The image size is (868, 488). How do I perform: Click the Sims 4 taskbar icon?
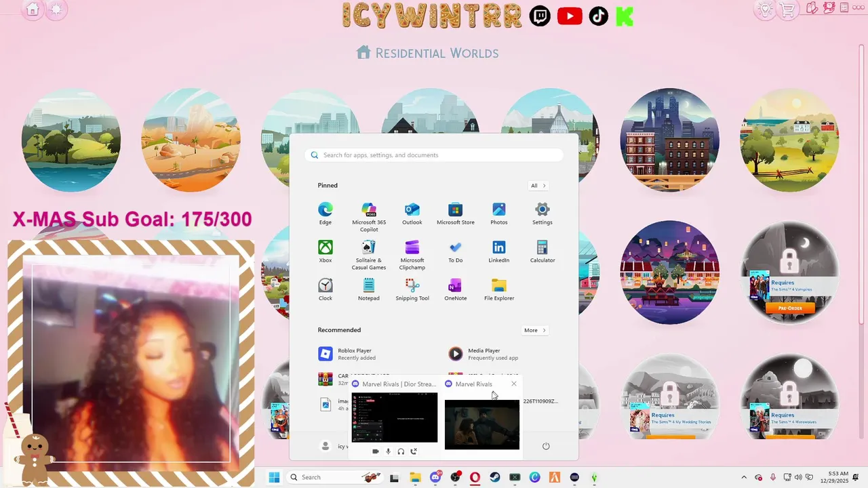click(x=594, y=477)
